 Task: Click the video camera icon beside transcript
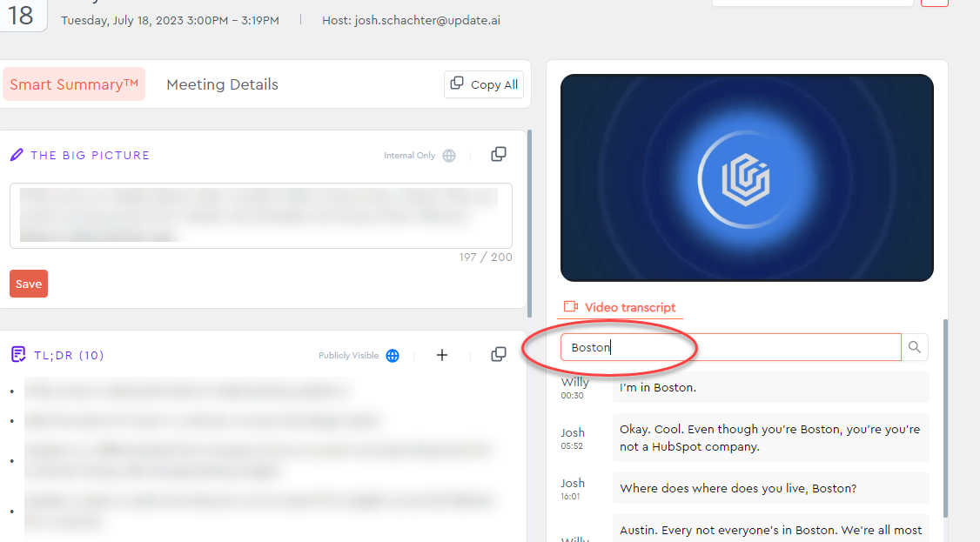pyautogui.click(x=571, y=306)
